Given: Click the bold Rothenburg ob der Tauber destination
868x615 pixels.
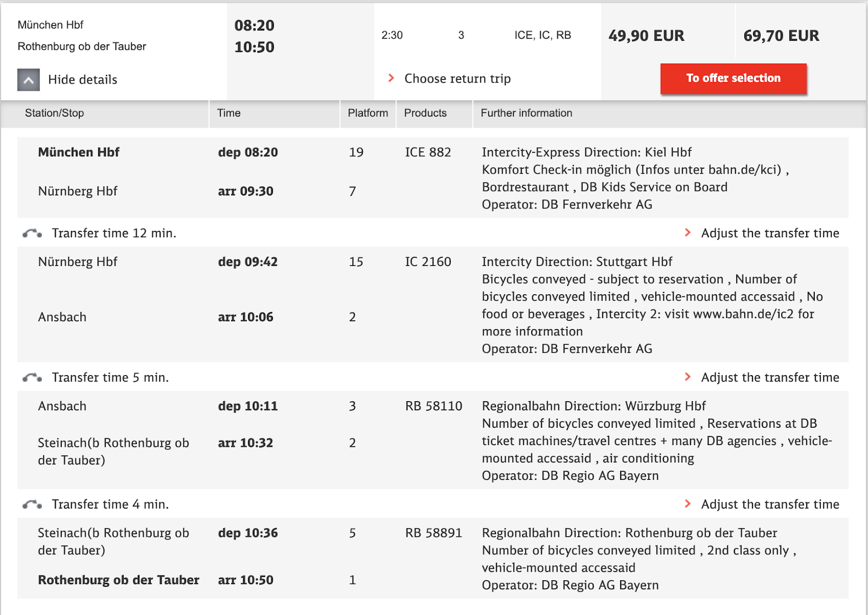Looking at the screenshot, I should [119, 580].
